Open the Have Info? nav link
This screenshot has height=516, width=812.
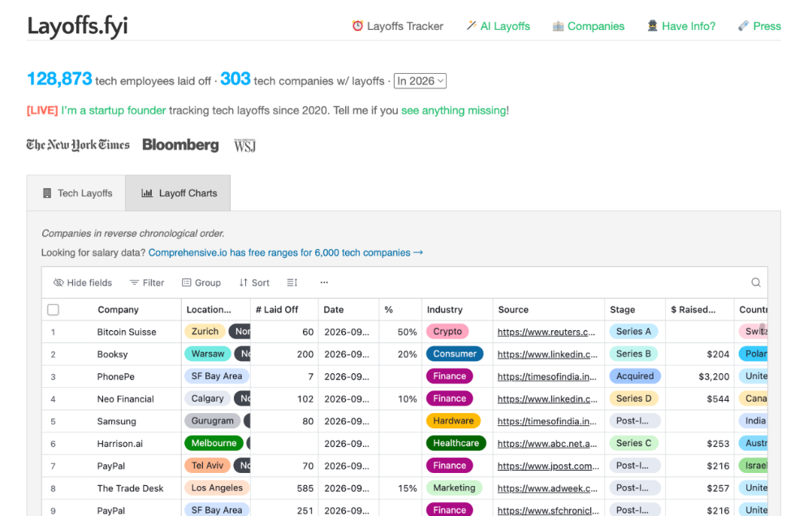coord(681,26)
